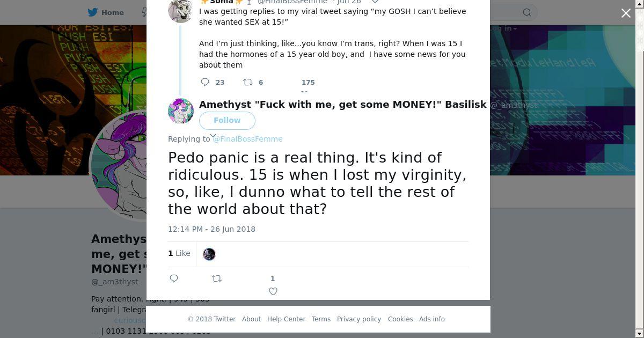
Task: Reply to Soma's tweet via speech bubble
Action: pos(205,82)
